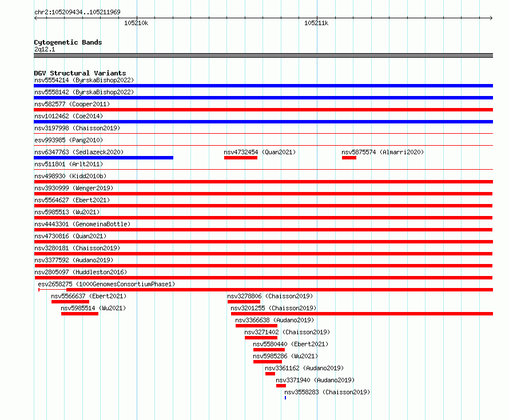Image resolution: width=509 pixels, height=420 pixels.
Task: Click esv2658275 (1000GenomesConsortiumPhase1) label
Action: 106,284
